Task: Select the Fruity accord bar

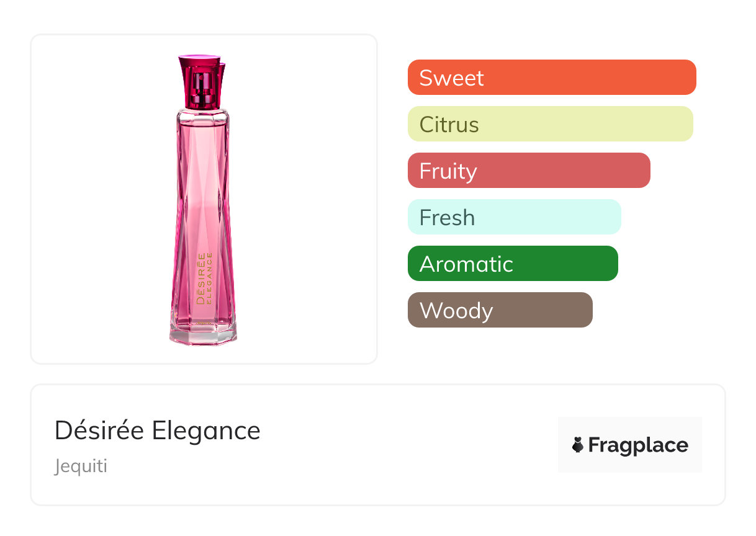Action: (528, 171)
